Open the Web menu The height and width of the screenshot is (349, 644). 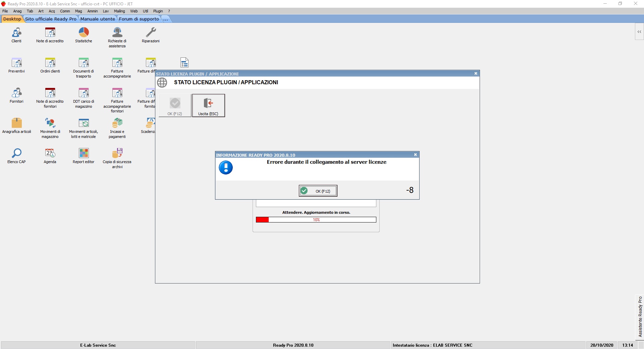pos(134,11)
